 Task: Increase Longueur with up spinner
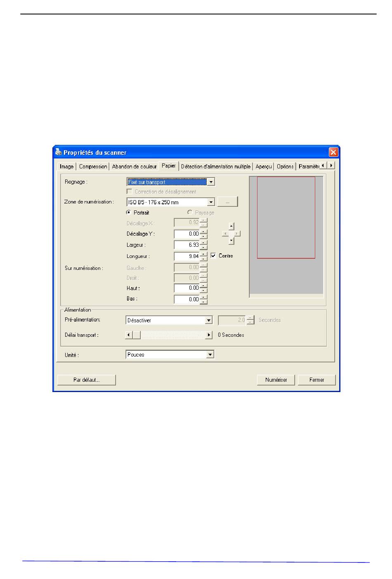pyautogui.click(x=203, y=254)
